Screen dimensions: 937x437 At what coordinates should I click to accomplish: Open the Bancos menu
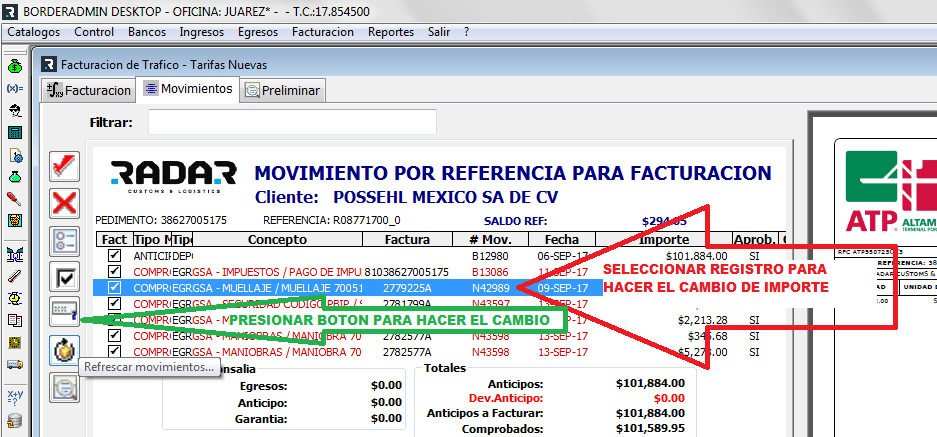coord(146,32)
